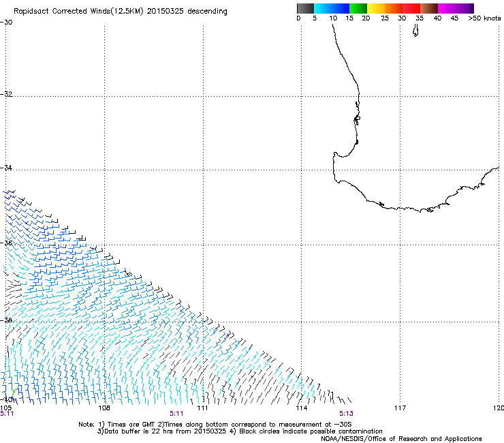The image size is (504, 443).
Task: Click the legend tick label "25"
Action: (x=385, y=18)
